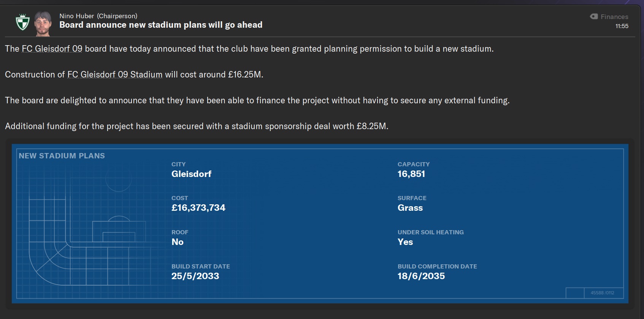Click the Finances tag icon
Viewport: 644px width, 319px height.
tap(593, 16)
